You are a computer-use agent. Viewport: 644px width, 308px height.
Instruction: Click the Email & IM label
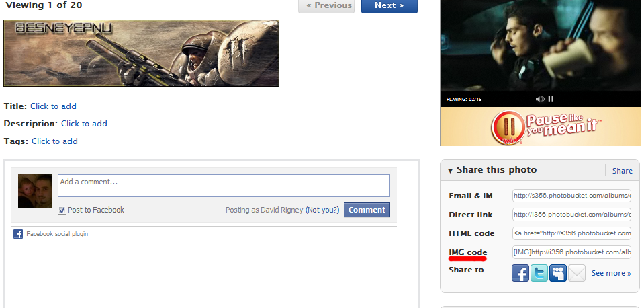click(471, 196)
